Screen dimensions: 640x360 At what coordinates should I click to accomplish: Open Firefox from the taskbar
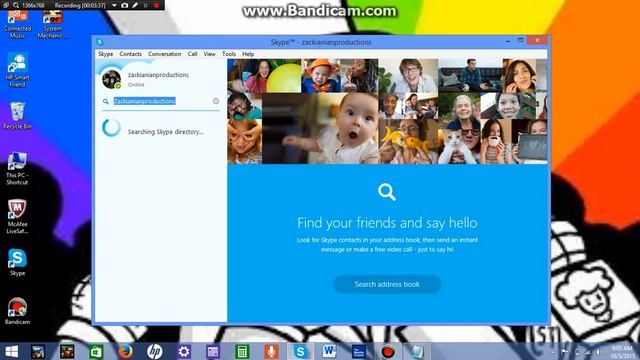coord(125,351)
